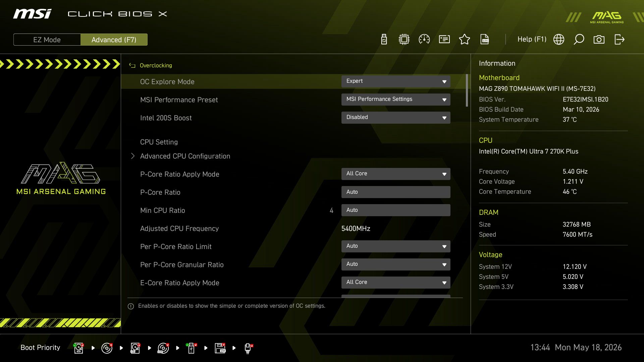The image size is (644, 362).
Task: Select the optical disc boot priority icon
Action: pyautogui.click(x=107, y=348)
